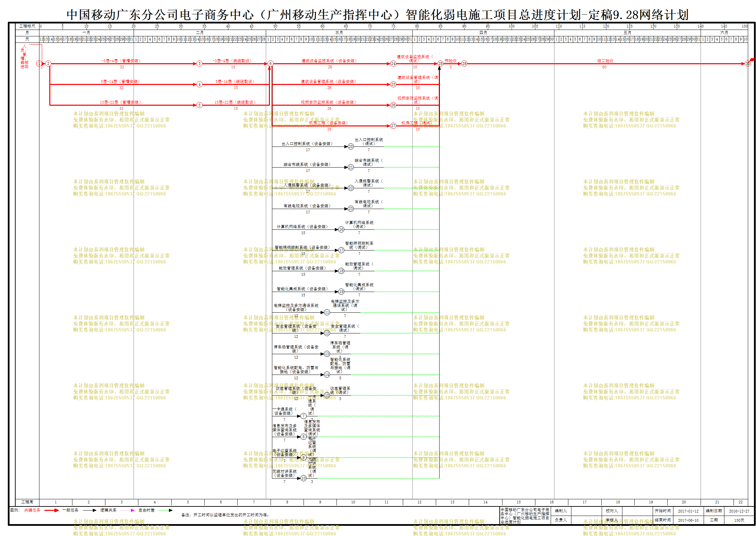This screenshot has width=756, height=536.
Task: Click node 20 on 出入口控制系统 row
Action: 351,146
